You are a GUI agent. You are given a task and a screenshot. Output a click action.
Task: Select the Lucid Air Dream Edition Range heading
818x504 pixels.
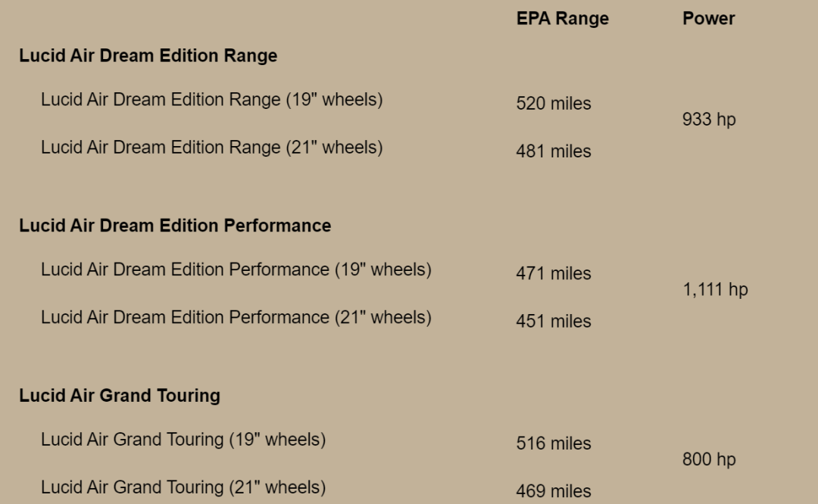click(x=148, y=56)
